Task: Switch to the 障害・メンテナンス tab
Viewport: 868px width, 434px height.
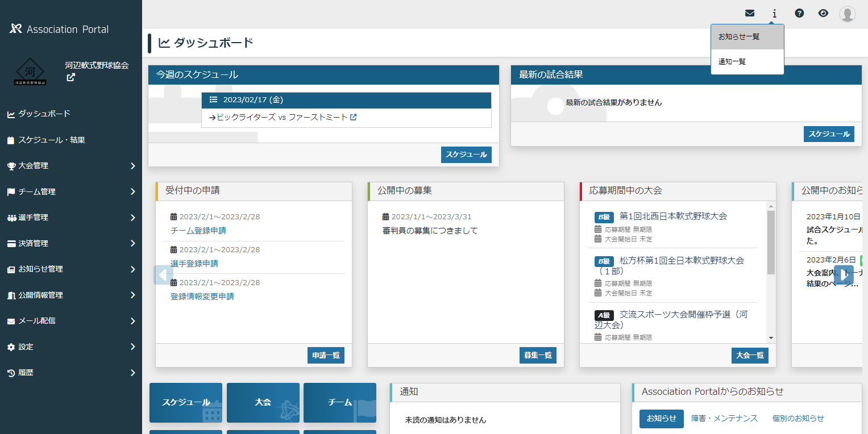Action: pyautogui.click(x=725, y=418)
